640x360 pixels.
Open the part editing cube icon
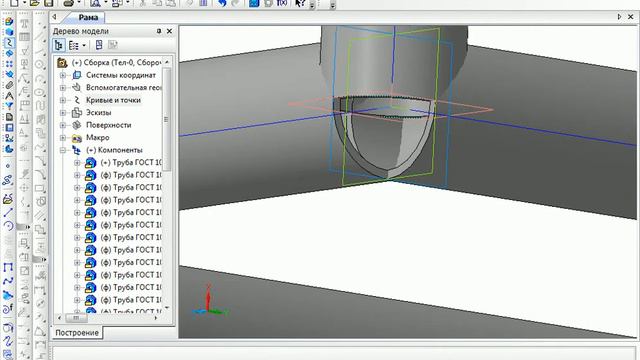point(9,32)
